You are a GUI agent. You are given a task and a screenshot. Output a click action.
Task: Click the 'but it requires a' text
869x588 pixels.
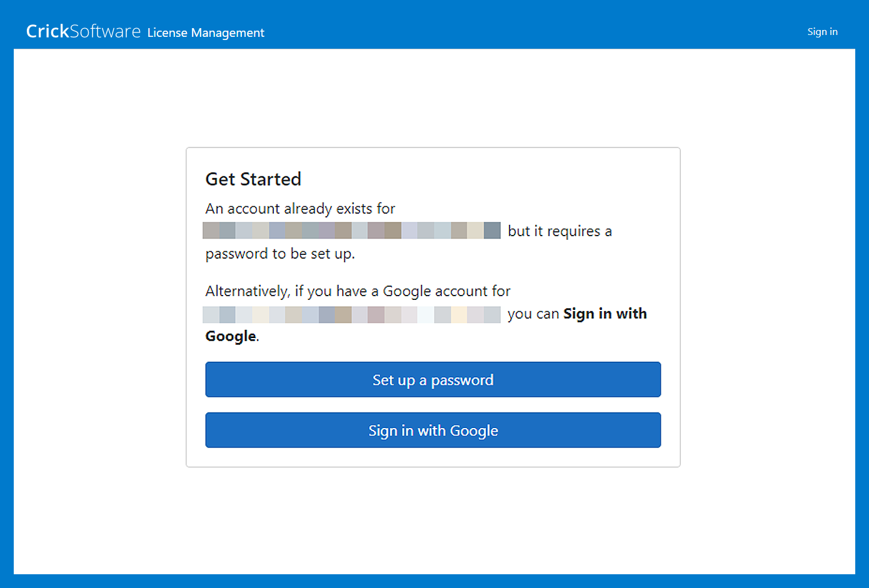[560, 231]
